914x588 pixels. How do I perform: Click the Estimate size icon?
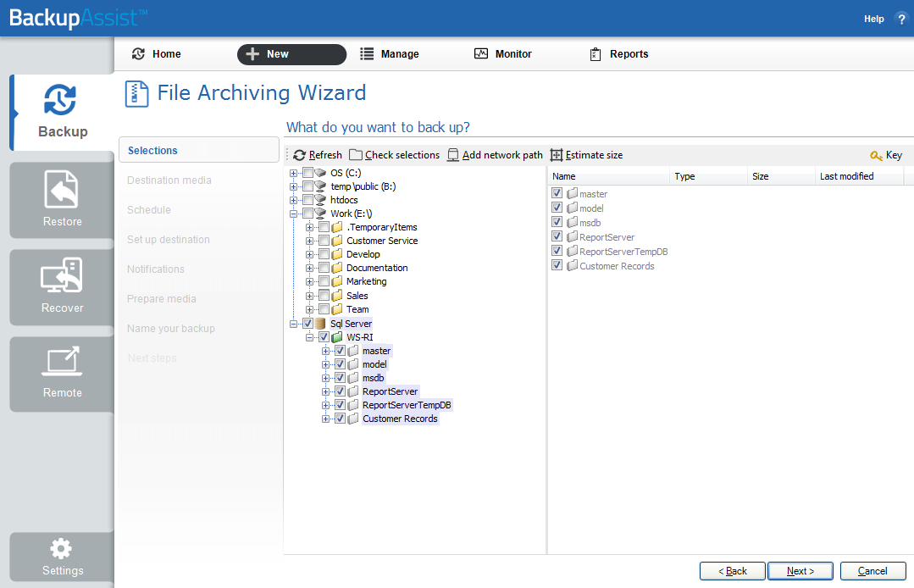(557, 155)
